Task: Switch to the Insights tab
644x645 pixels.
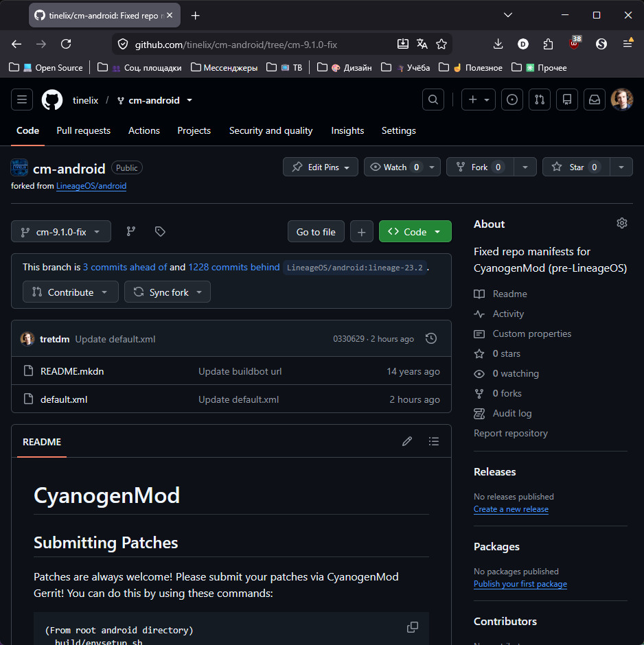Action: tap(347, 131)
